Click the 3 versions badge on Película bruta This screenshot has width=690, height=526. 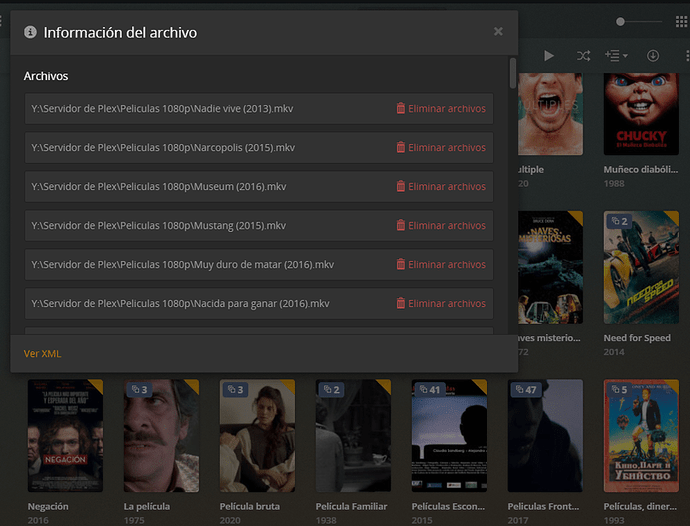point(235,390)
